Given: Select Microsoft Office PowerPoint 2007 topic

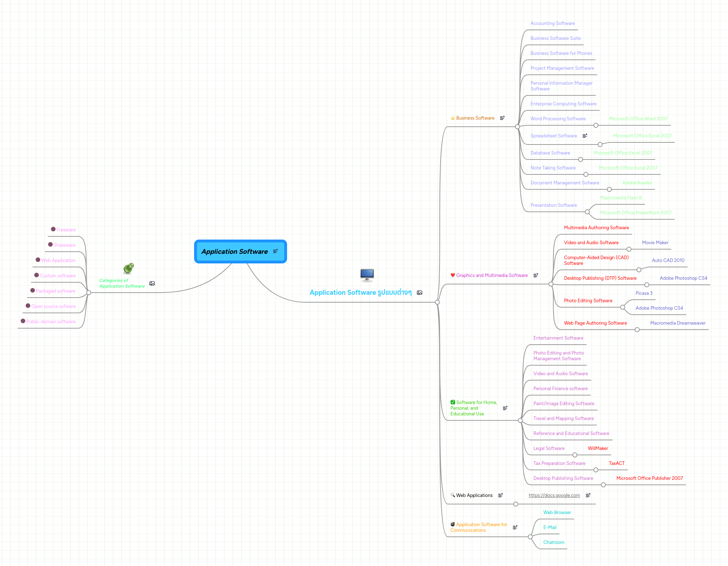Looking at the screenshot, I should pyautogui.click(x=636, y=213).
